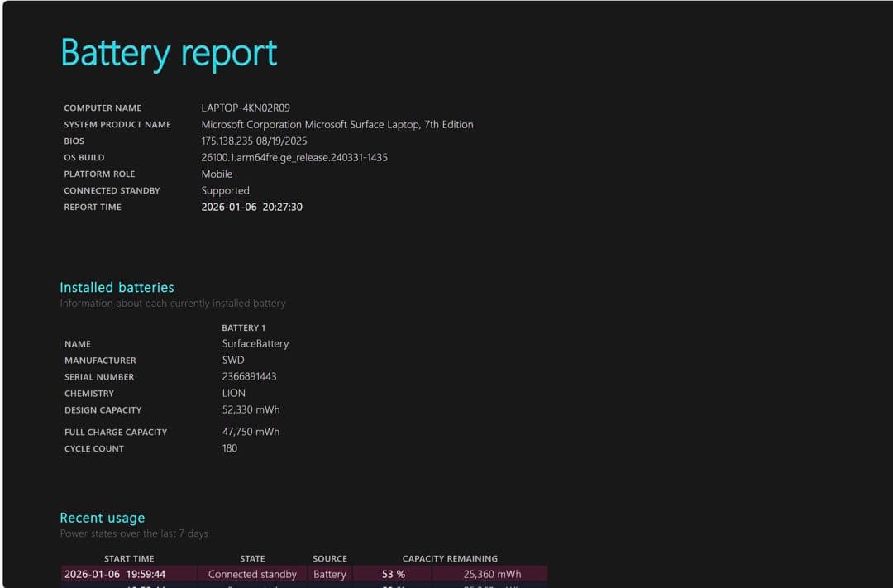Click the Connected Standby Supported value
The height and width of the screenshot is (588, 893).
(x=226, y=190)
